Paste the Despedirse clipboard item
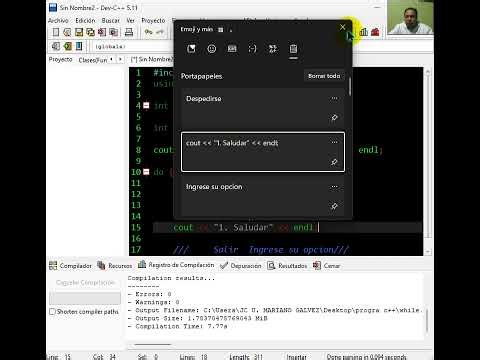This screenshot has height=360, width=480. pos(263,108)
